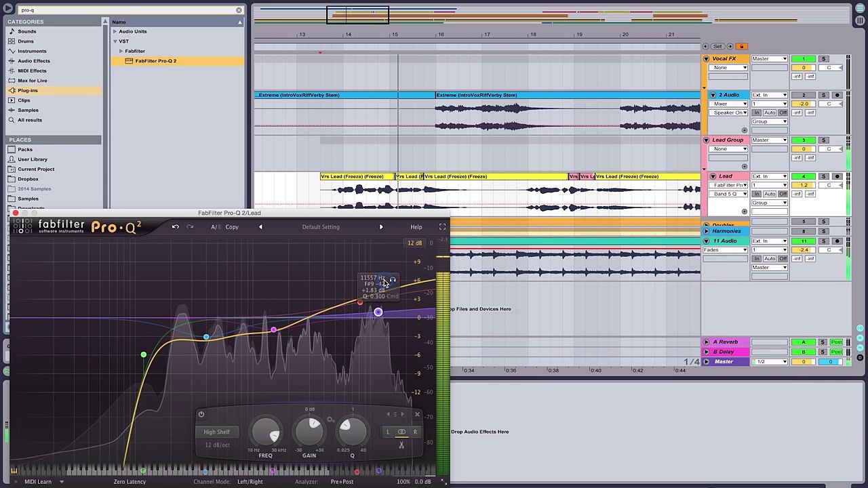This screenshot has width=868, height=488.
Task: Click the band power button in Pro-Q 2
Action: pyautogui.click(x=201, y=414)
